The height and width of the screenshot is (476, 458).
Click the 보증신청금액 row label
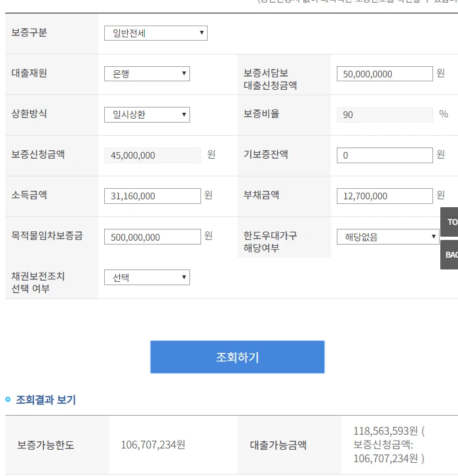click(38, 154)
